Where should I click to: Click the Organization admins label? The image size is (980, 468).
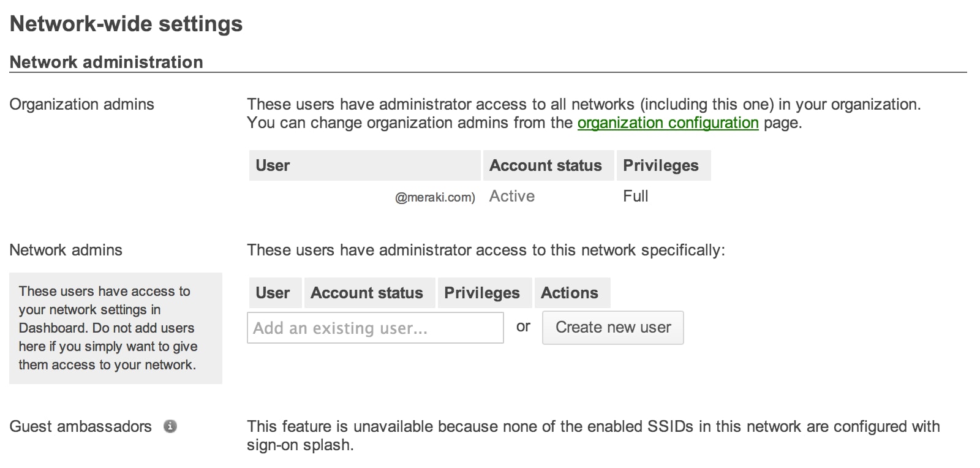point(81,104)
